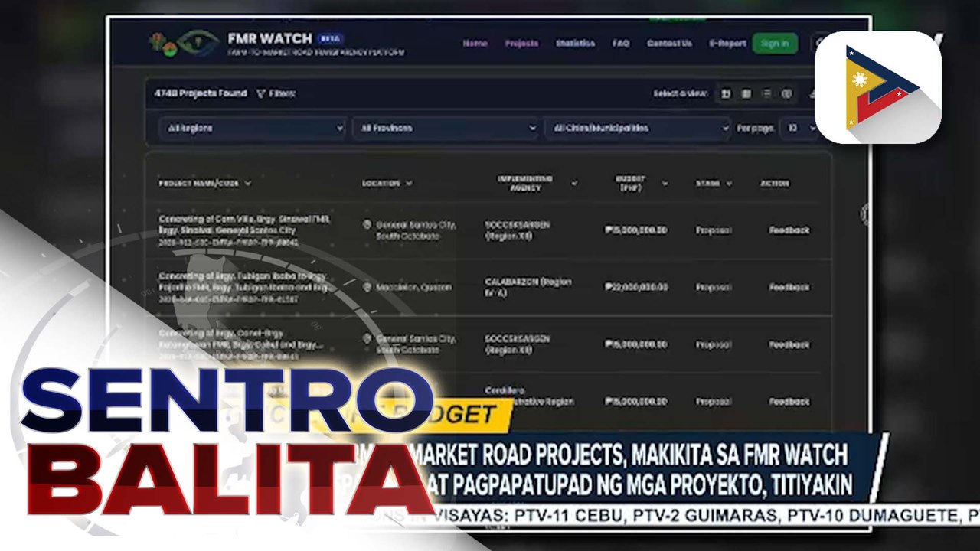Expand the All Regions dropdown
980x551 pixels.
click(x=253, y=129)
